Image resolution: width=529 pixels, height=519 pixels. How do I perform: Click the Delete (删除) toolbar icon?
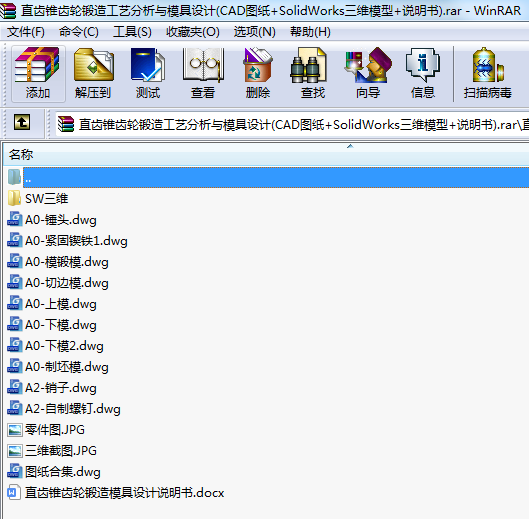[x=258, y=74]
